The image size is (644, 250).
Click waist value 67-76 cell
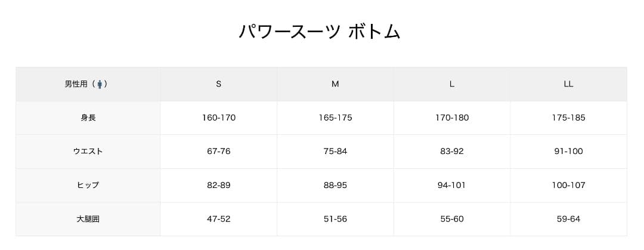pyautogui.click(x=219, y=152)
